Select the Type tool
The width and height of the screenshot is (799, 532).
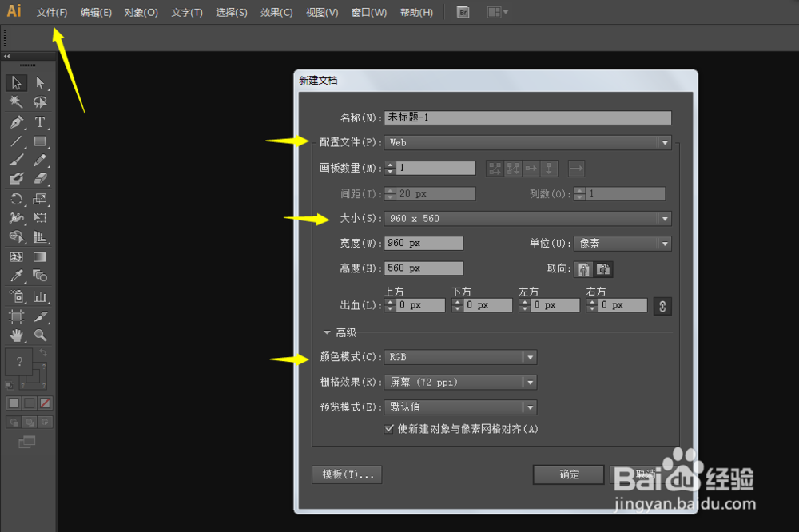[x=40, y=122]
